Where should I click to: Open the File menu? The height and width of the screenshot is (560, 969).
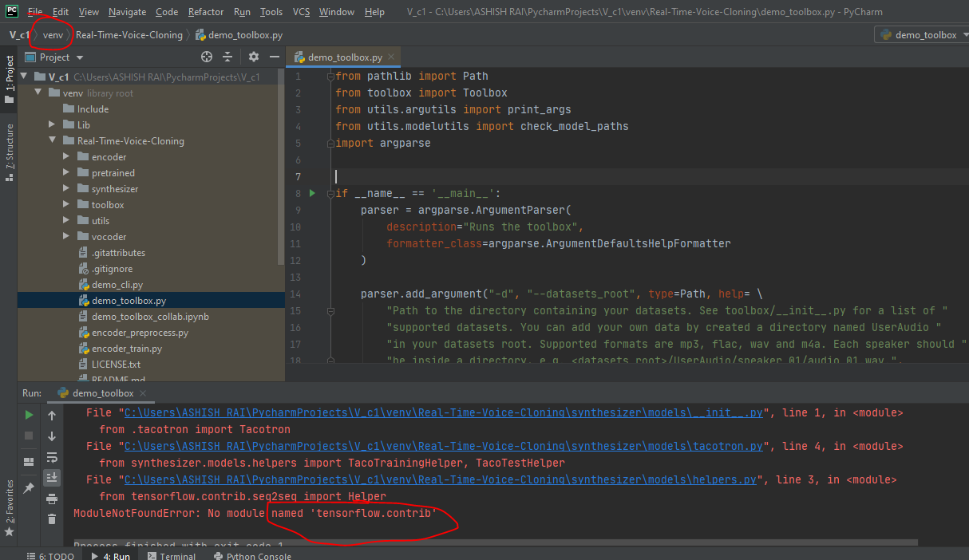(35, 12)
